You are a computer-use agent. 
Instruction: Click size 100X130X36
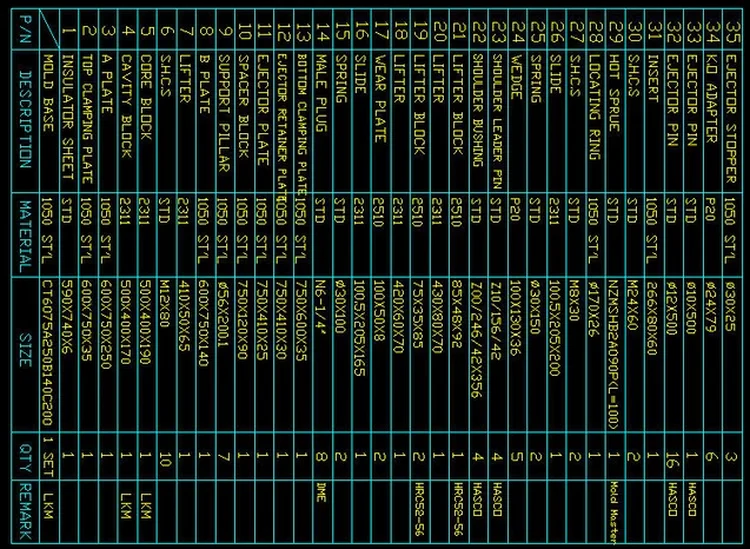click(517, 318)
